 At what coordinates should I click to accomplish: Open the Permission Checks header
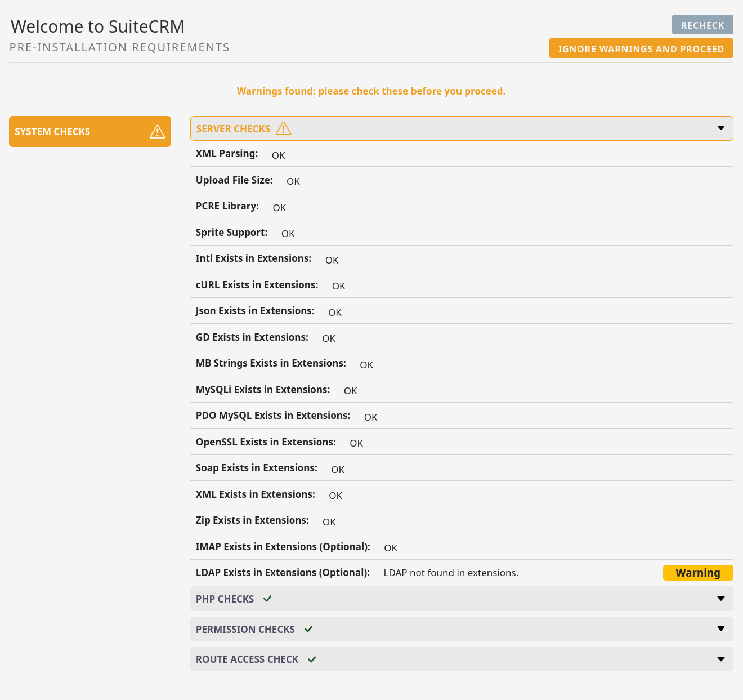(x=245, y=630)
